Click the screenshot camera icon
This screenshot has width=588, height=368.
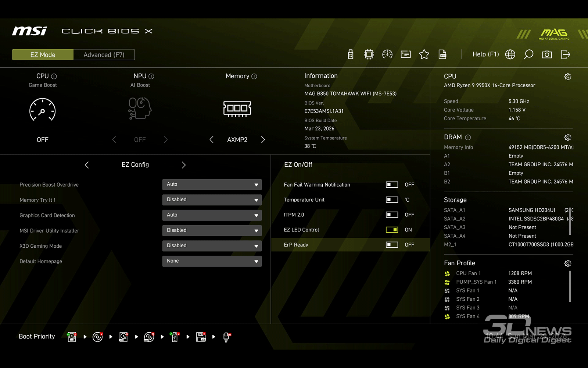click(x=547, y=54)
